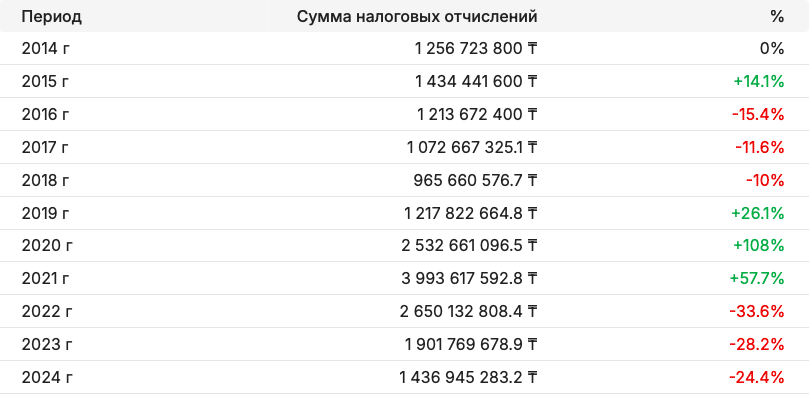Click the +14.1% green percentage value
Viewport: 809px width, 396px height.
[758, 81]
